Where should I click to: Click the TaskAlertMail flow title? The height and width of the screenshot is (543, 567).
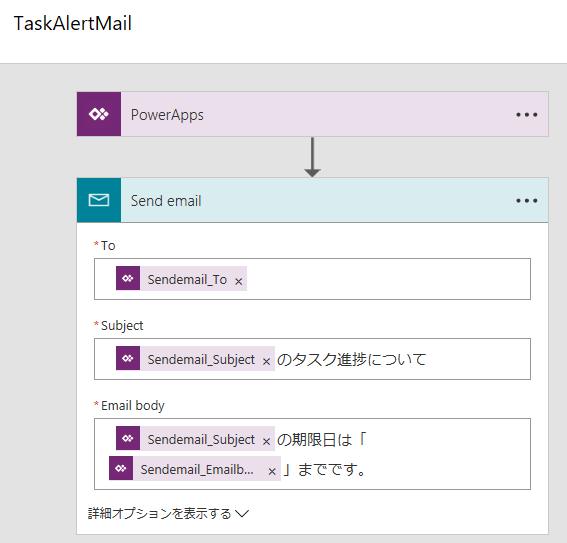73,23
